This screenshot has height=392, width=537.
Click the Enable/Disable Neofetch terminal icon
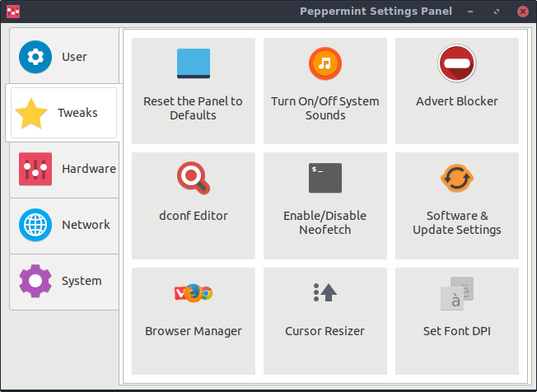pyautogui.click(x=325, y=178)
